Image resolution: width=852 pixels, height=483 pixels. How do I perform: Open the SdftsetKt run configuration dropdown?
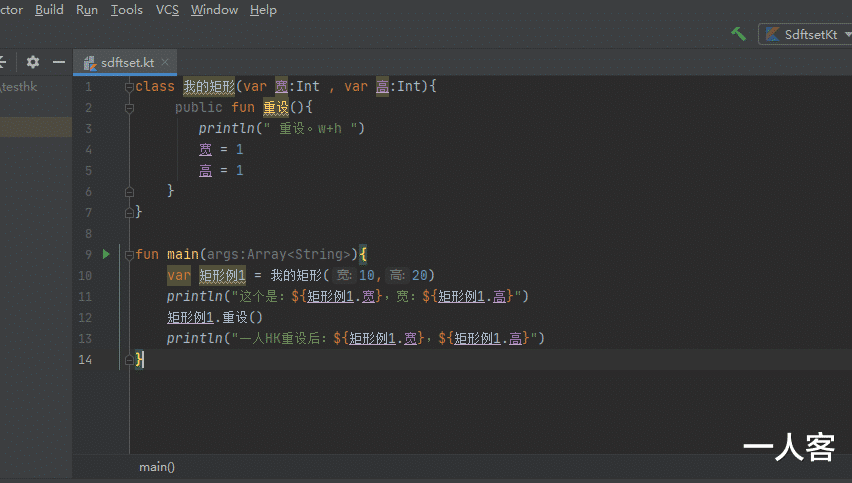point(807,34)
